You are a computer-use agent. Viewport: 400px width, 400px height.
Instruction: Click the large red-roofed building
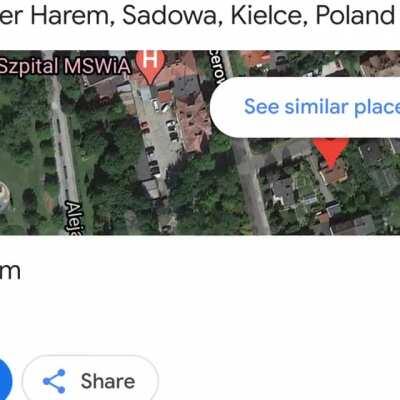point(193,122)
